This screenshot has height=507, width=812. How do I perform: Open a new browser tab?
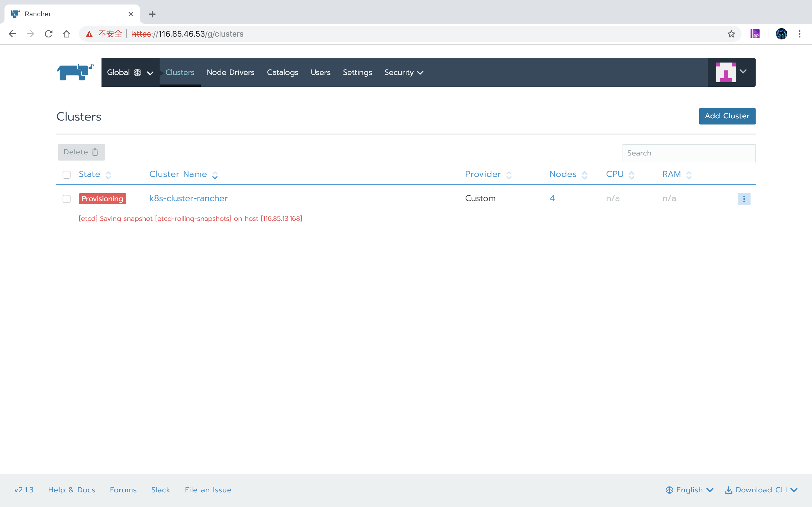coord(152,14)
